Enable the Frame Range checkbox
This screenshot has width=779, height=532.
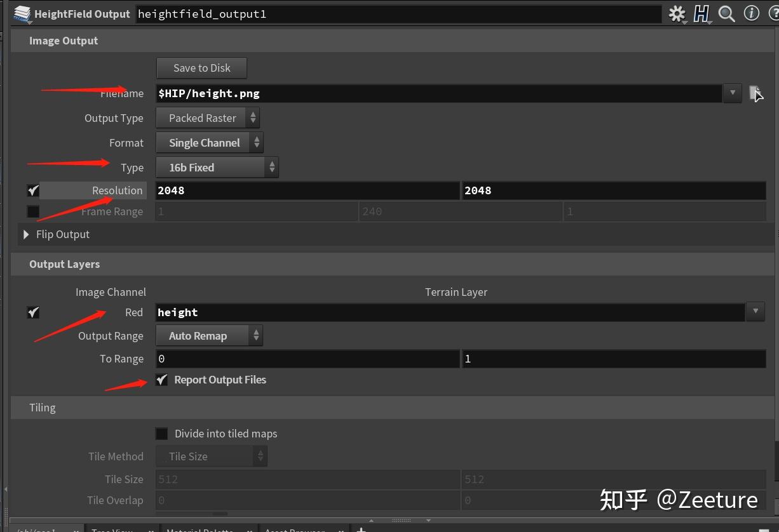coord(34,211)
